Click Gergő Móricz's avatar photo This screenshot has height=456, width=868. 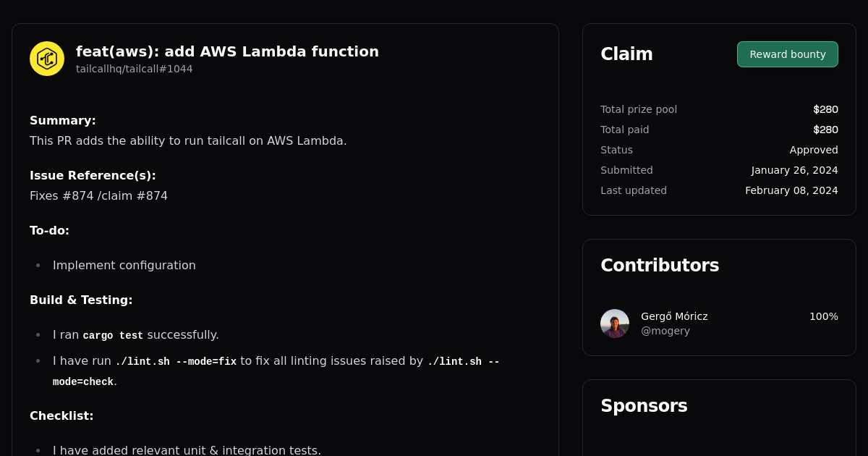click(615, 324)
